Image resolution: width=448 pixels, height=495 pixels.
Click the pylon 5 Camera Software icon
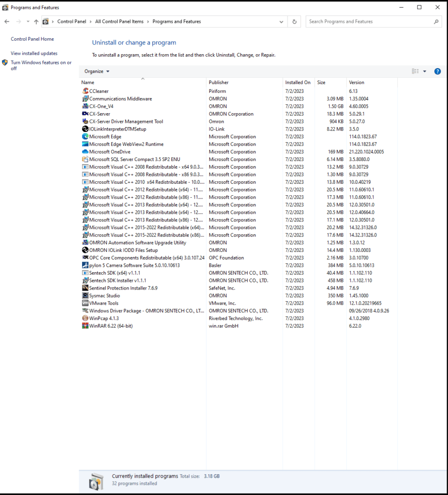[x=85, y=265]
